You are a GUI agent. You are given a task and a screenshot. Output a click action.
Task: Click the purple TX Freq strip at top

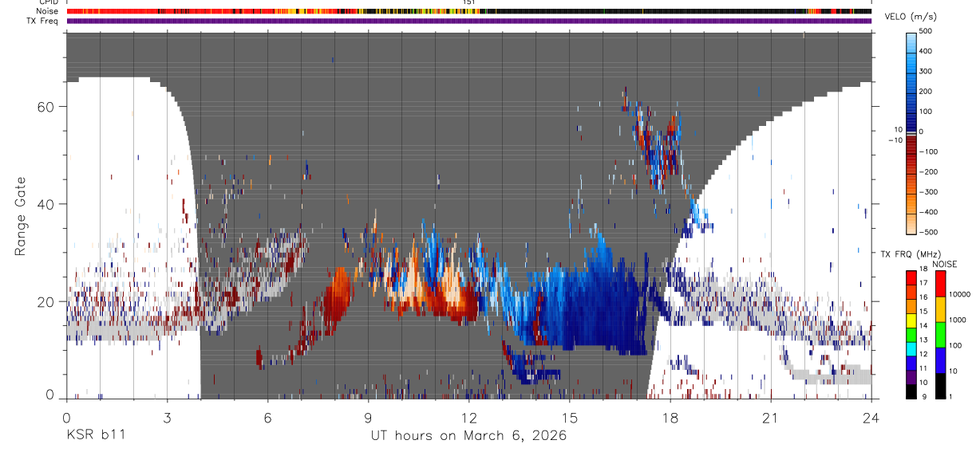469,21
